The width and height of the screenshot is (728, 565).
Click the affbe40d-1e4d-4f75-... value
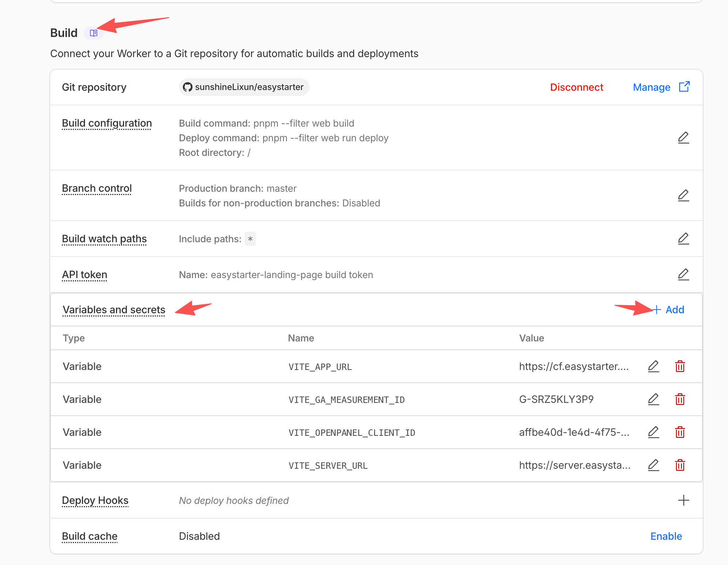(574, 432)
